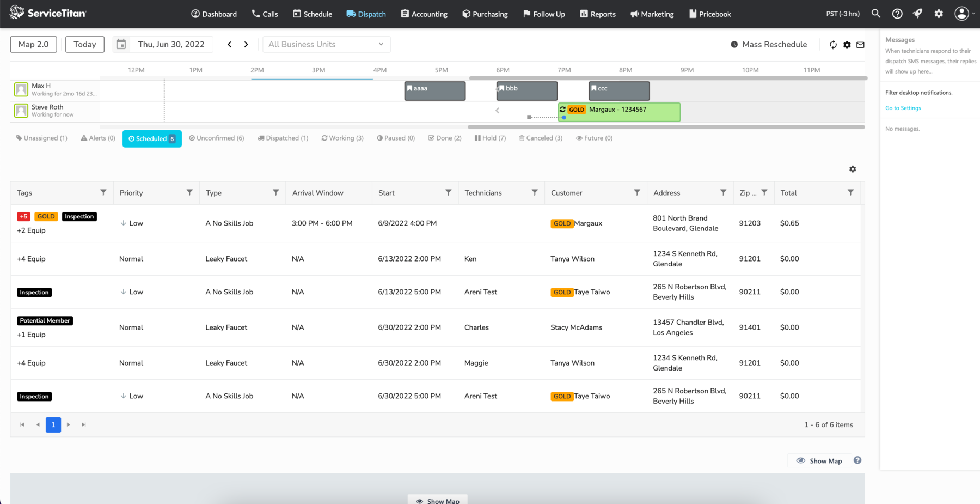Open the help question mark icon in header

pyautogui.click(x=897, y=14)
